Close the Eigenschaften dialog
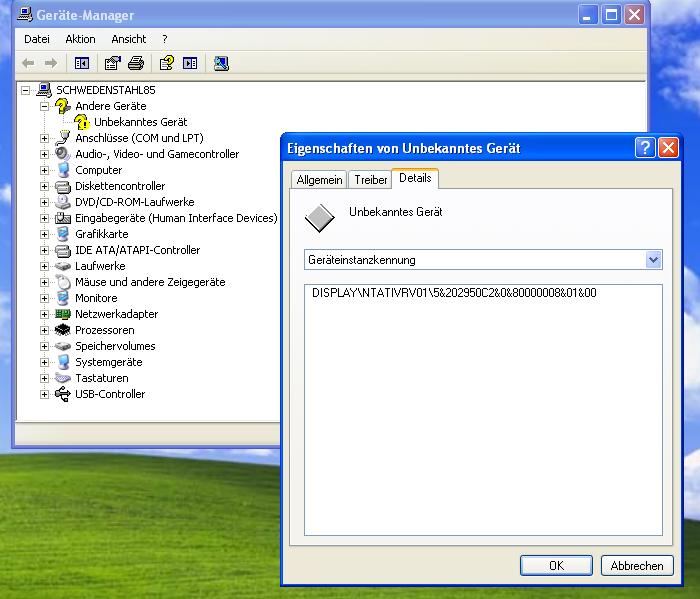 [x=668, y=147]
